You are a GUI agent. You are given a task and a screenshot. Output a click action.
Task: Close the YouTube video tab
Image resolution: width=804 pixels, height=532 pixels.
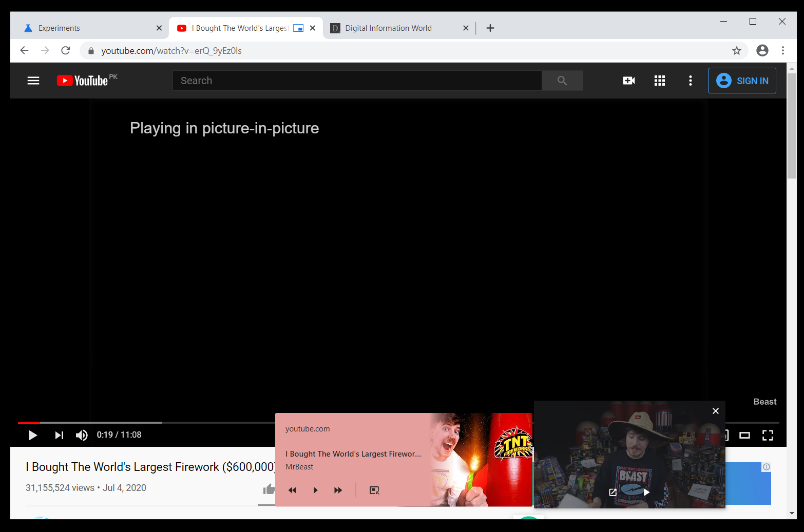(313, 28)
